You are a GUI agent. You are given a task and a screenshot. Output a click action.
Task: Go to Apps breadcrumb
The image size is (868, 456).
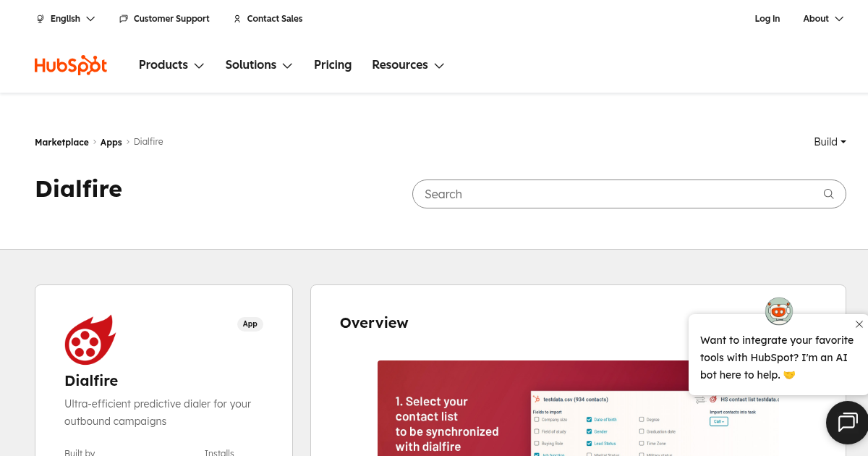[x=111, y=143]
